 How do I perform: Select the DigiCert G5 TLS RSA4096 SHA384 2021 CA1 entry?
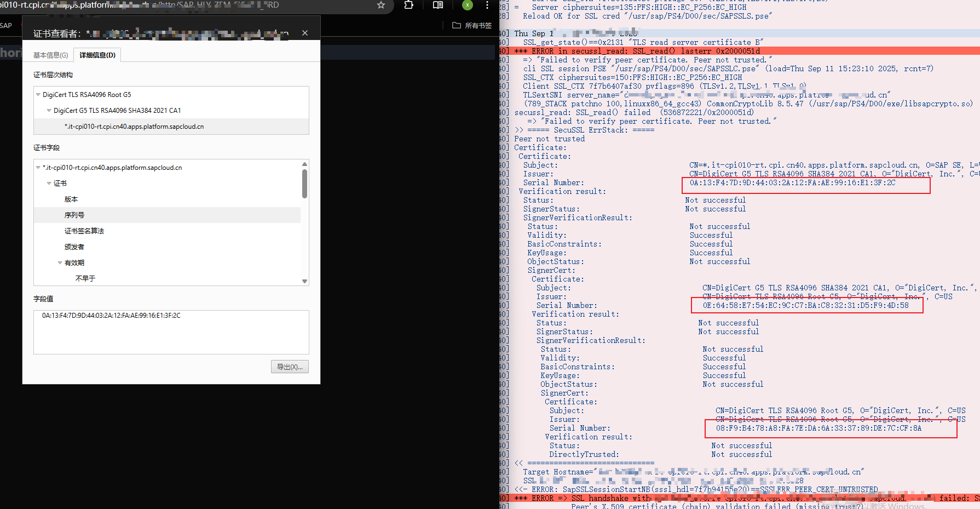coord(117,111)
